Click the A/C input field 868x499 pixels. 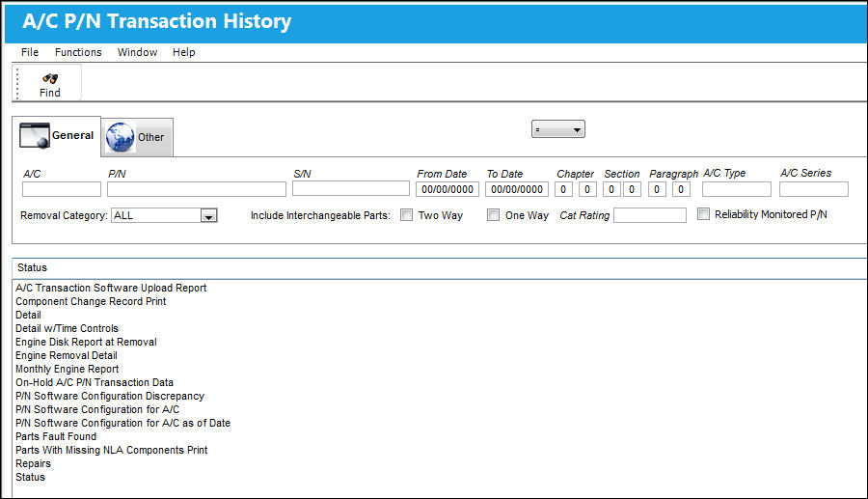(x=62, y=189)
